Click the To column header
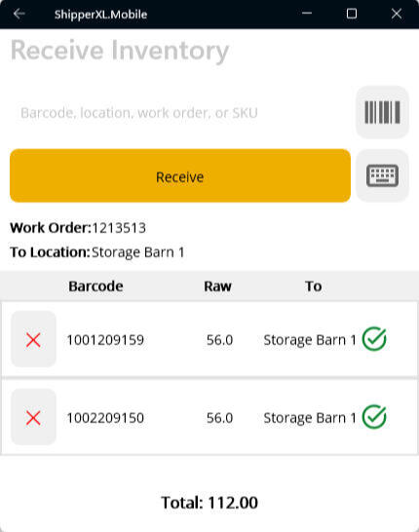The width and height of the screenshot is (419, 532). [x=313, y=286]
